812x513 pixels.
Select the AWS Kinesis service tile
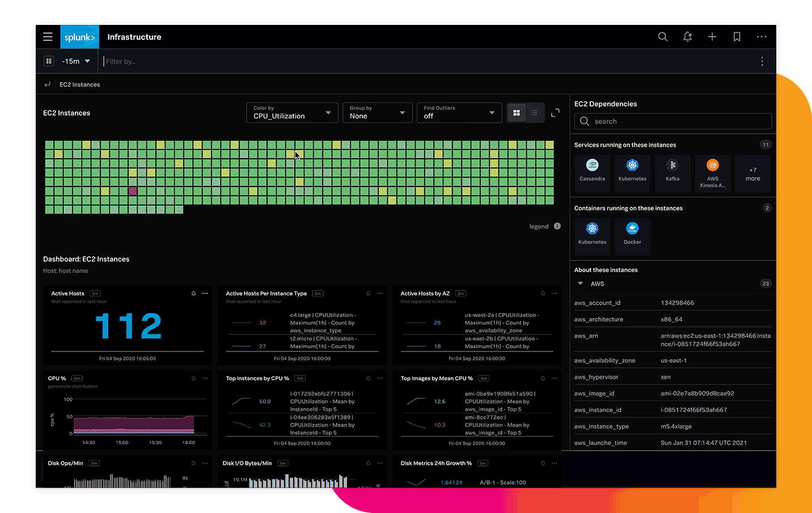click(713, 173)
